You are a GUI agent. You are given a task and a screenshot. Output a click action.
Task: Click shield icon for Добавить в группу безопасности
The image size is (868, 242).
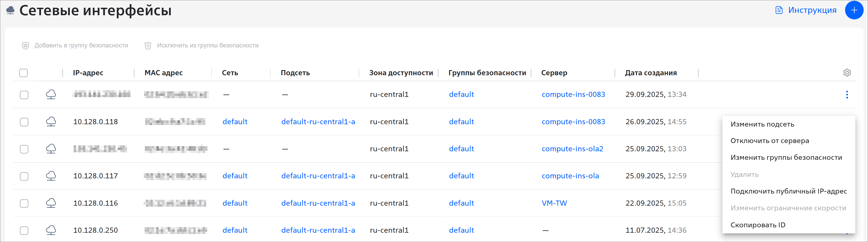(26, 46)
